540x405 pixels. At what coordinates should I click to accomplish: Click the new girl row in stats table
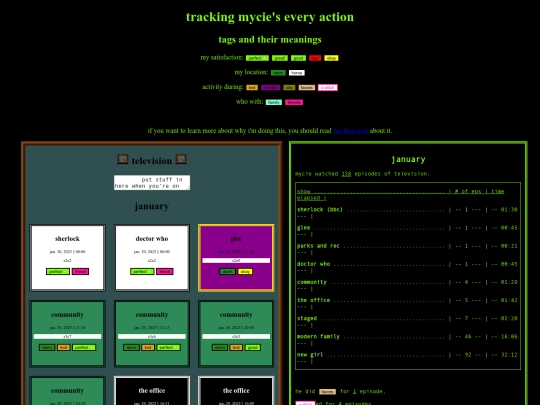point(407,358)
